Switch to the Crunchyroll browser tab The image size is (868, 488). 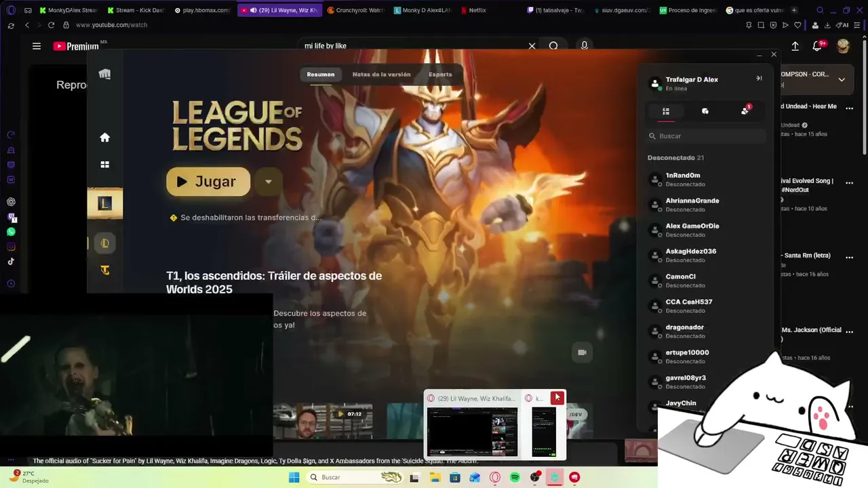[x=356, y=10]
